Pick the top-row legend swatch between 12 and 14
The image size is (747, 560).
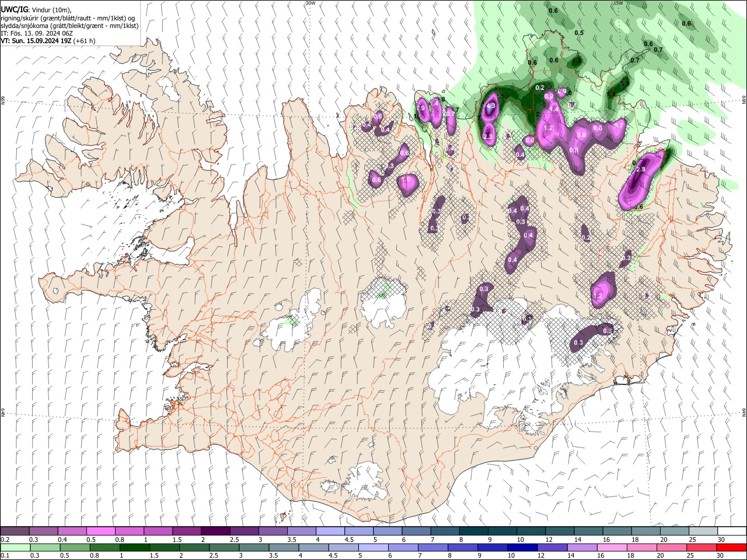point(560,531)
